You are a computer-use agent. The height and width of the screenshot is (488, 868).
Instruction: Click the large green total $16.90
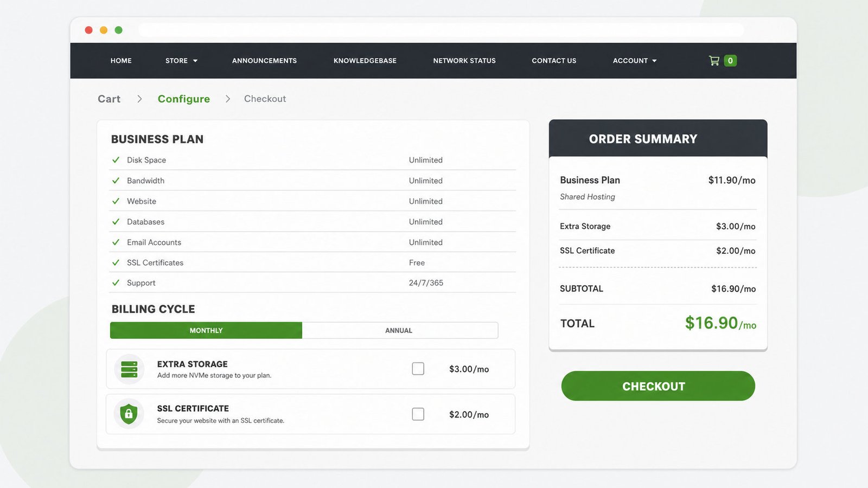click(720, 323)
